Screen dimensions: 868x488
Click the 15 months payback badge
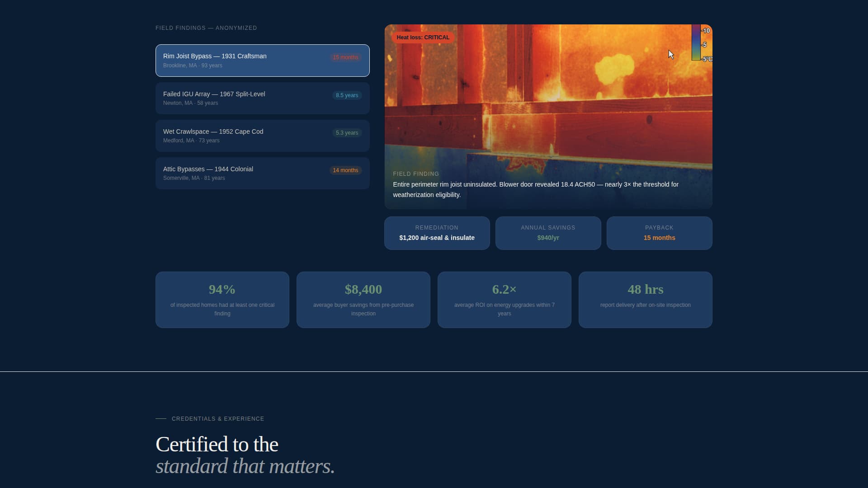pyautogui.click(x=345, y=57)
